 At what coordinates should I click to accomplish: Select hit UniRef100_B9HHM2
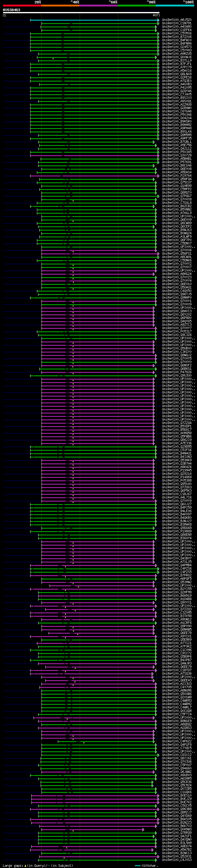pyautogui.click(x=177, y=125)
